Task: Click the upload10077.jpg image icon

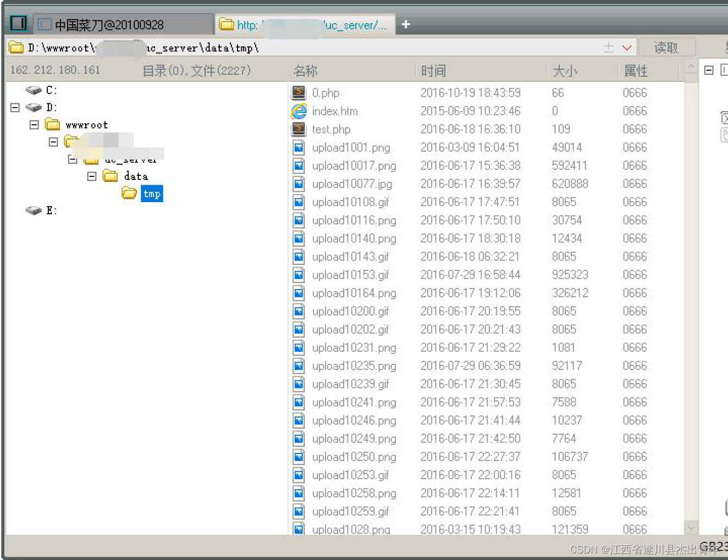Action: point(299,184)
